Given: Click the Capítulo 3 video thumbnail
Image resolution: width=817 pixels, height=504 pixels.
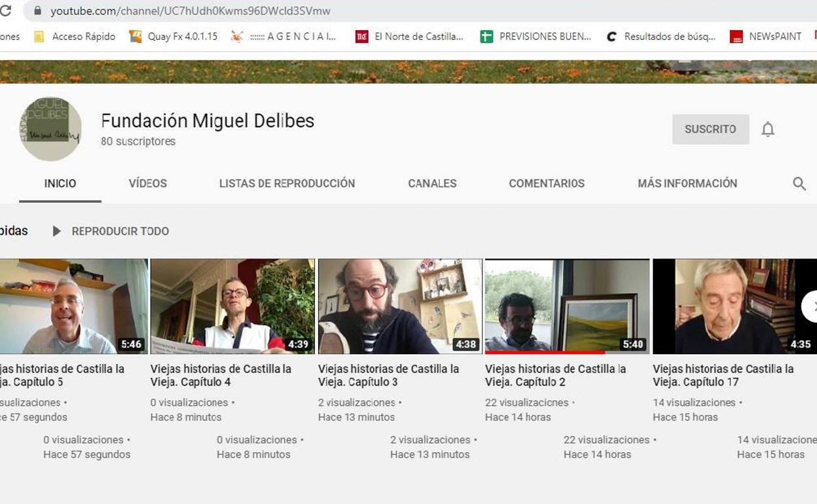Looking at the screenshot, I should [x=400, y=306].
